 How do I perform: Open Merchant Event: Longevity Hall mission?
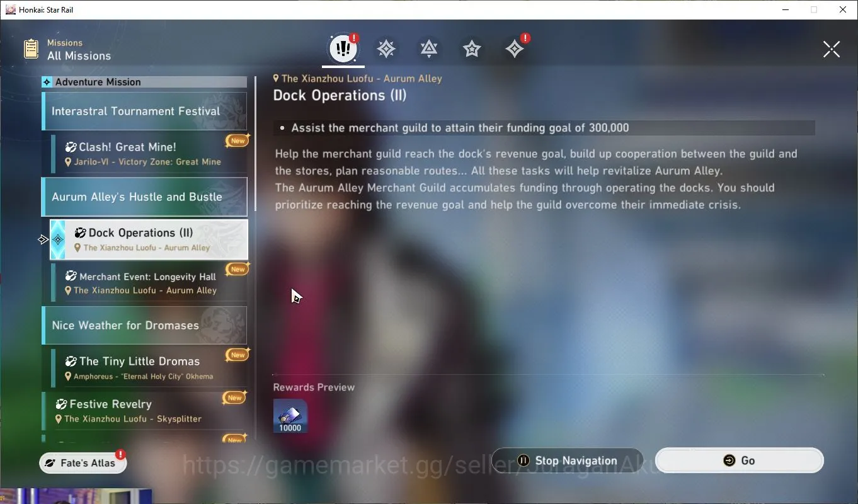[149, 282]
